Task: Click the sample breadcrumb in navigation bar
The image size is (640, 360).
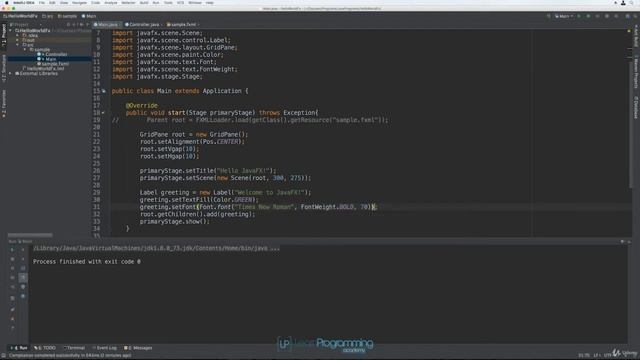Action: tap(67, 16)
